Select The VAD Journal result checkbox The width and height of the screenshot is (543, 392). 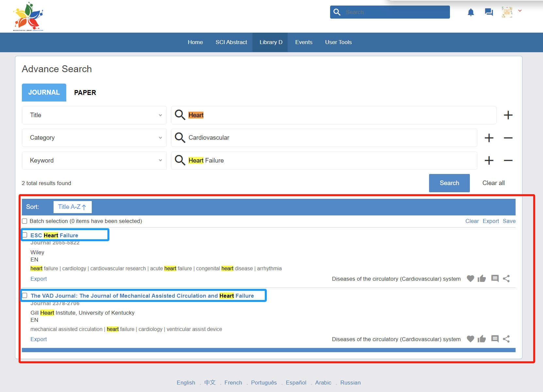tap(25, 296)
